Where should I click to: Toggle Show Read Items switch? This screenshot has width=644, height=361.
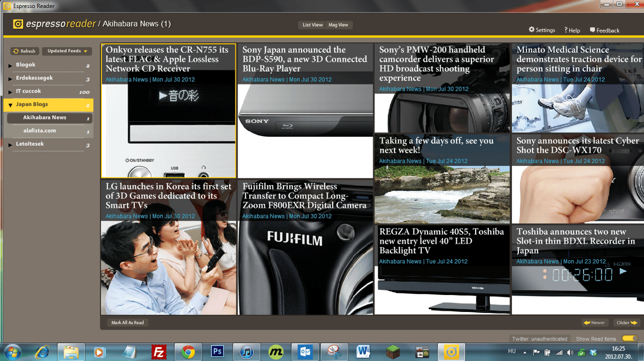(x=630, y=338)
